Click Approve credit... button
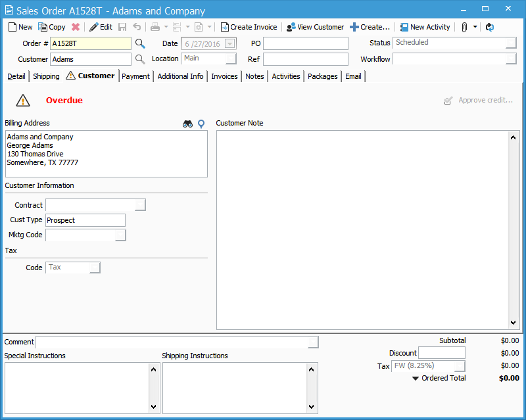The width and height of the screenshot is (526, 420). [x=479, y=101]
